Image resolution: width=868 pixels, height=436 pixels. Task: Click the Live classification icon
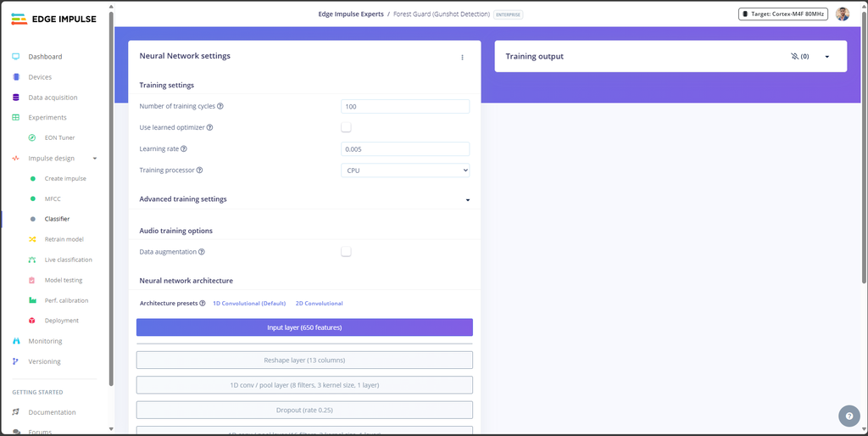click(x=33, y=260)
